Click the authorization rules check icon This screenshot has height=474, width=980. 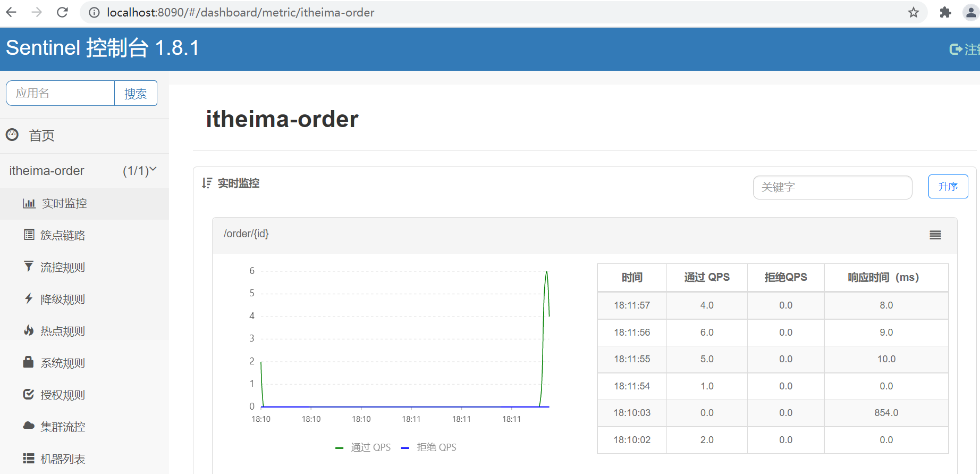[x=29, y=394]
